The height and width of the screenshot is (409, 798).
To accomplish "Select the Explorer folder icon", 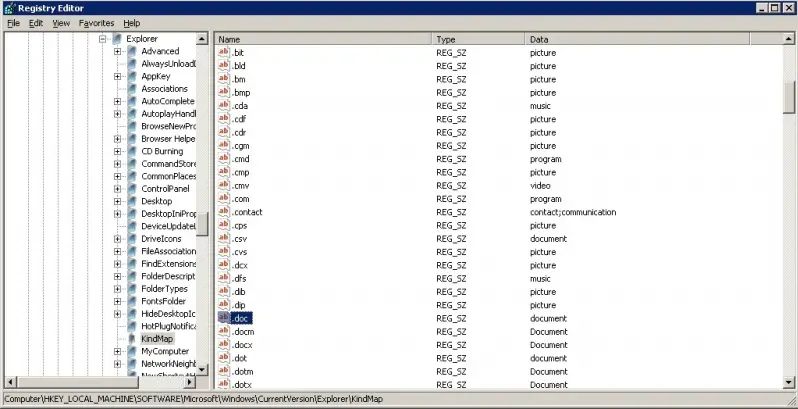I will click(117, 39).
